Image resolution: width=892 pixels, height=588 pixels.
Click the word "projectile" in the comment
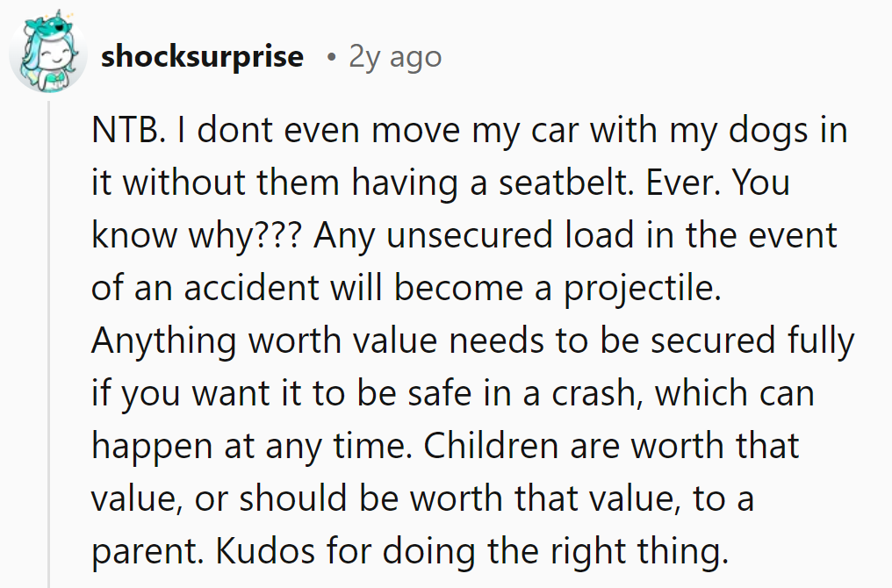(x=644, y=289)
